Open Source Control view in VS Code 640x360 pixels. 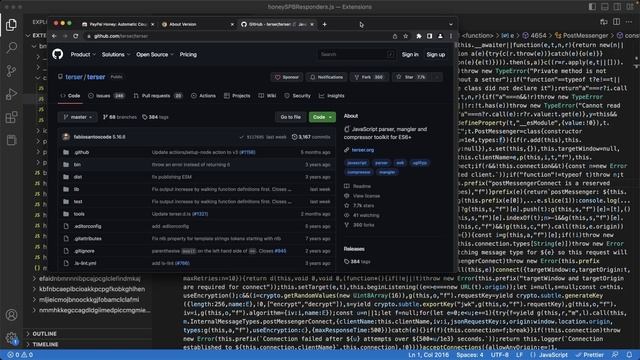point(11,71)
